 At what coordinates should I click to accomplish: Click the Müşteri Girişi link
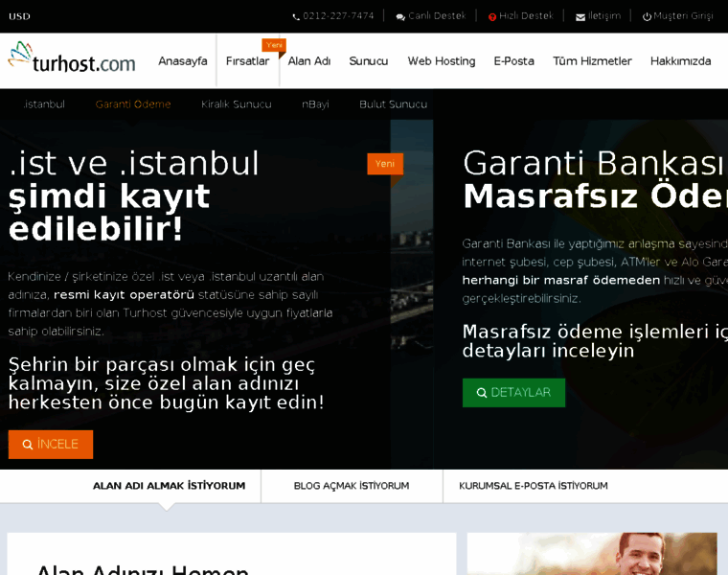[x=683, y=16]
